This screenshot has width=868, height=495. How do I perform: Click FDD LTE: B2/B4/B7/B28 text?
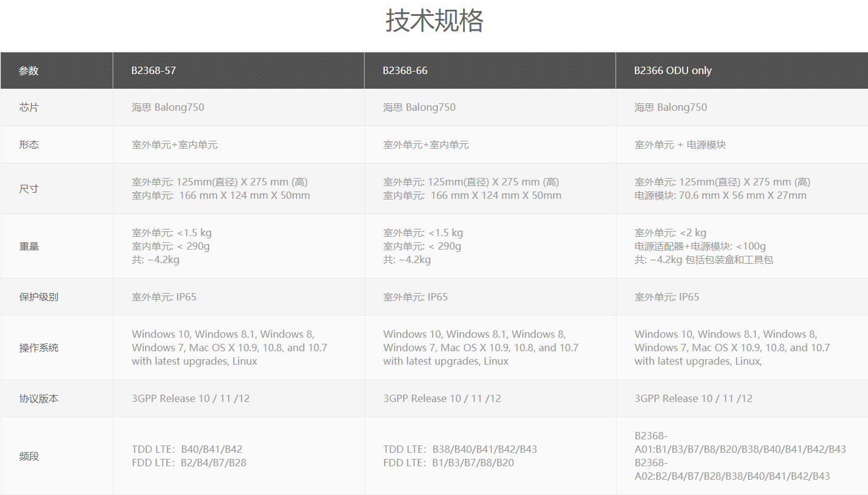pyautogui.click(x=189, y=463)
